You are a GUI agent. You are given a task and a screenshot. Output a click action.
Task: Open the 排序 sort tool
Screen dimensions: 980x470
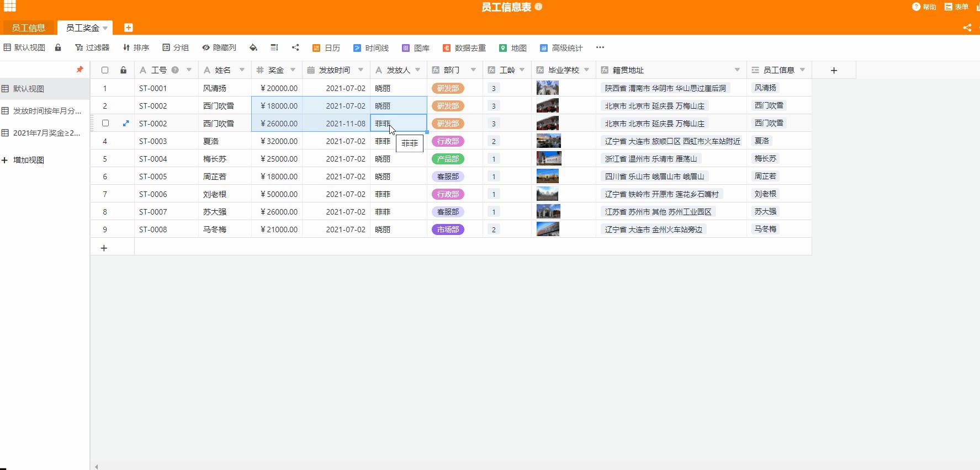pos(136,47)
